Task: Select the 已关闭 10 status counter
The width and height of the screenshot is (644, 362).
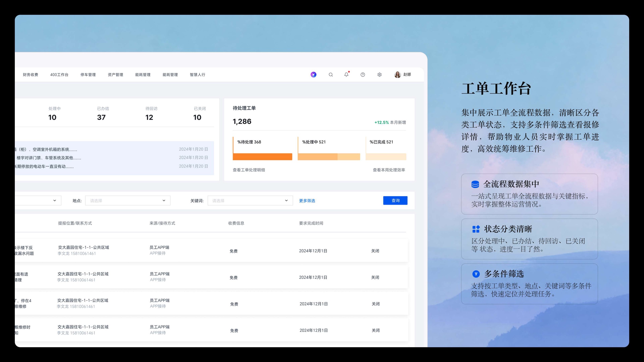Action: tap(199, 114)
